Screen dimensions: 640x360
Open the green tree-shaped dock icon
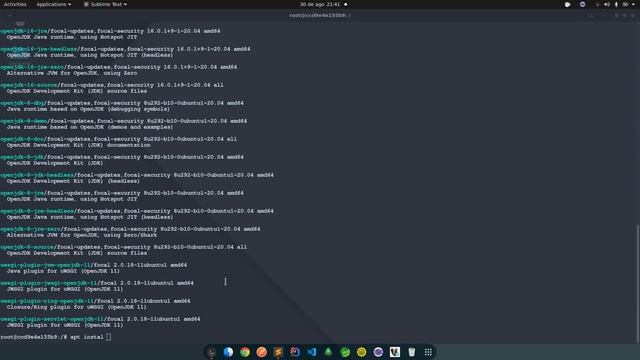point(328,352)
